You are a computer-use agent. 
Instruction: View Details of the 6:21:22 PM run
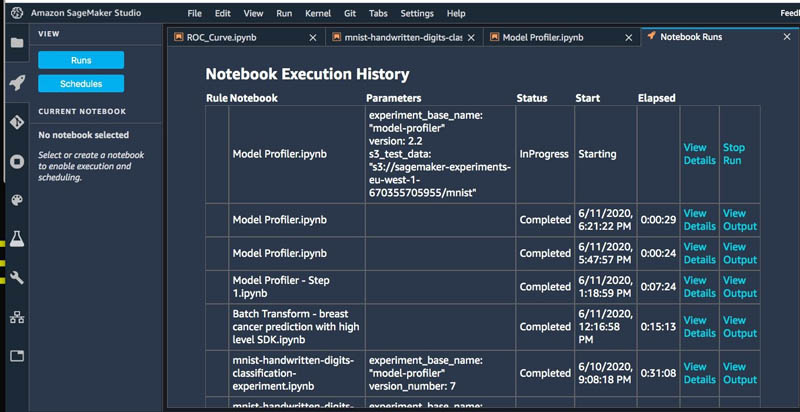(x=699, y=220)
